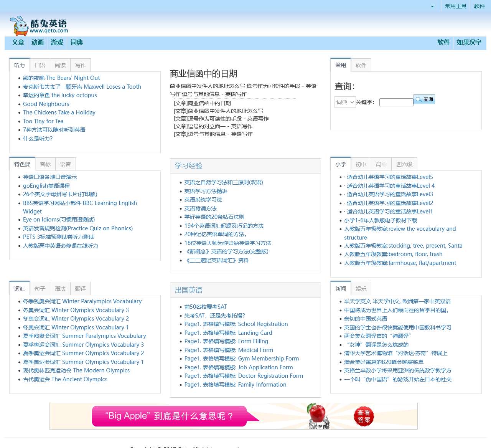Viewport: 491px width, 448px height.
Task: Open the 词典 category dropdown
Action: [x=345, y=102]
